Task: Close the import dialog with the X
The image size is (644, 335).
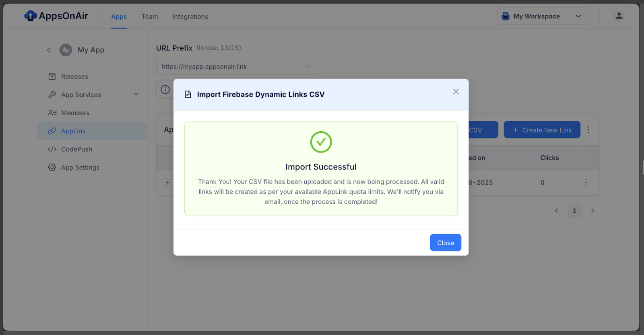Action: [456, 91]
